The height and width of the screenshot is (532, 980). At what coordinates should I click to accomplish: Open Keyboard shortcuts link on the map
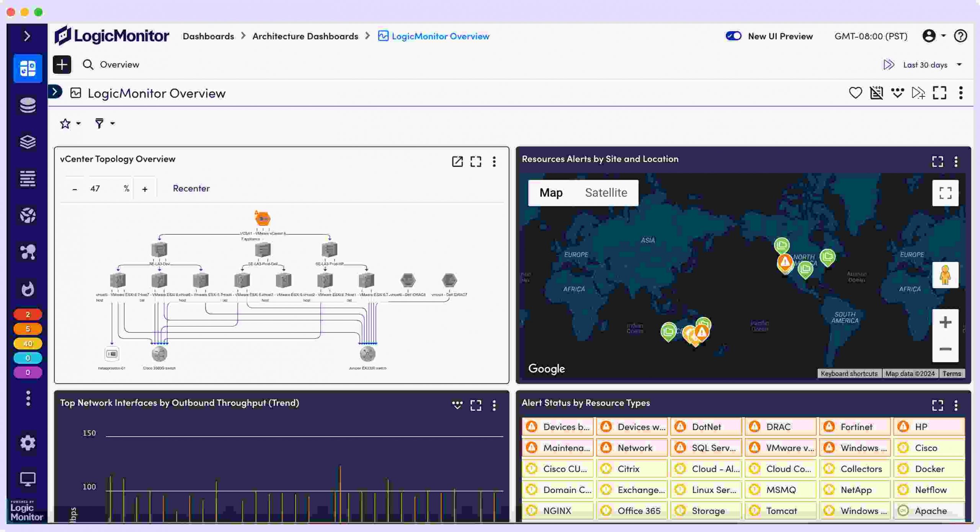[850, 373]
